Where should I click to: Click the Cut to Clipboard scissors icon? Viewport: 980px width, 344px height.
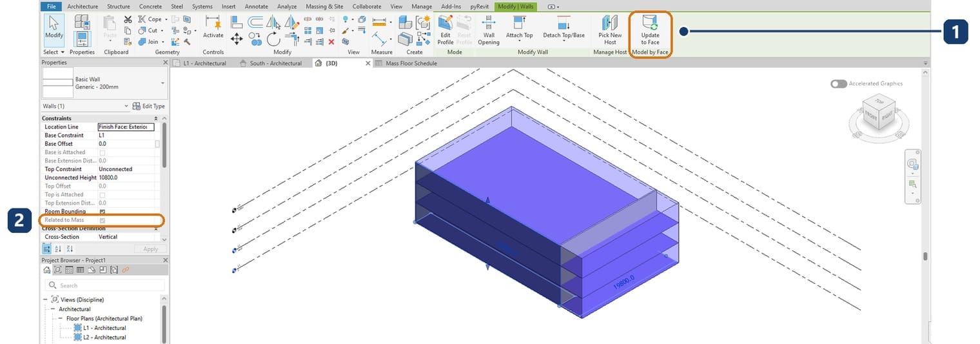click(x=128, y=20)
